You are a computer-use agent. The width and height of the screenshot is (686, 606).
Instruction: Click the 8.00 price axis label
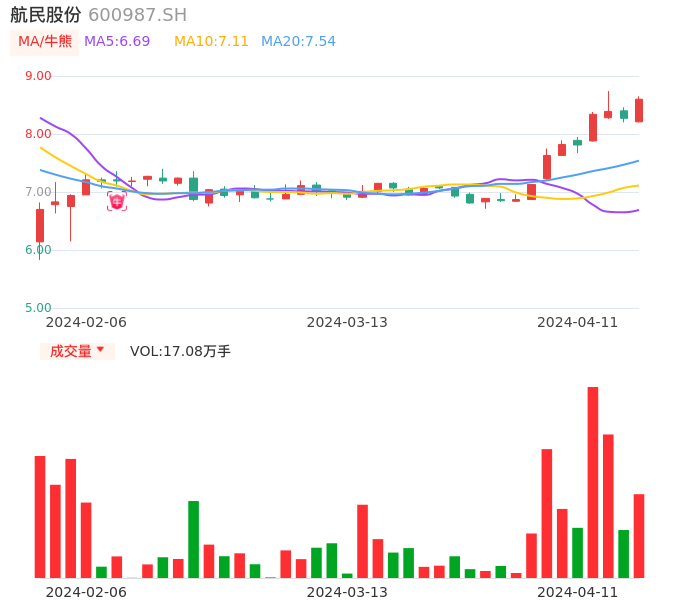tap(38, 134)
